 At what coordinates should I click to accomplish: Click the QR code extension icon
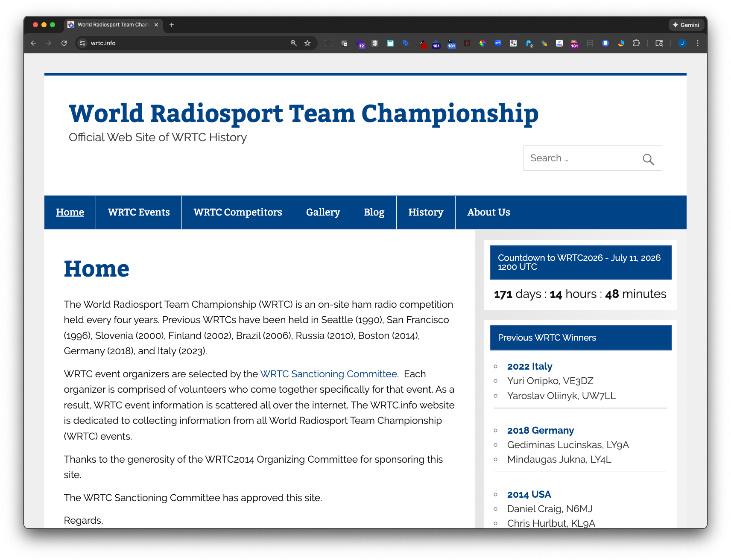512,43
